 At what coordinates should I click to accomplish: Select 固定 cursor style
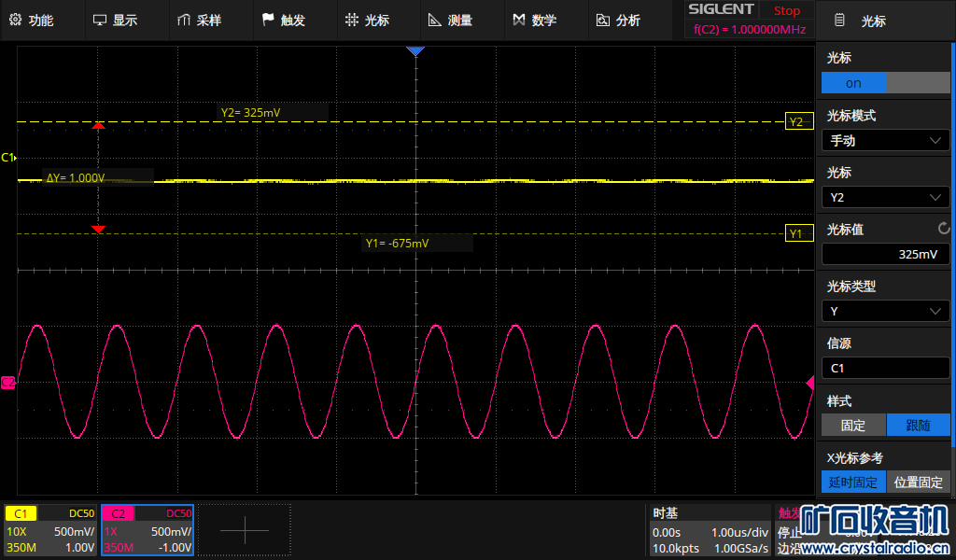click(x=853, y=426)
